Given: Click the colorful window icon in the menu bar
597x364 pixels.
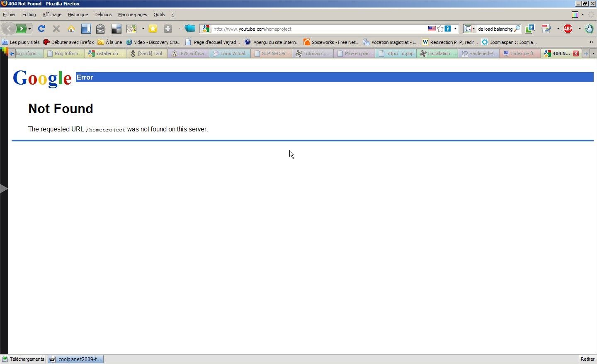Looking at the screenshot, I should click(x=575, y=15).
